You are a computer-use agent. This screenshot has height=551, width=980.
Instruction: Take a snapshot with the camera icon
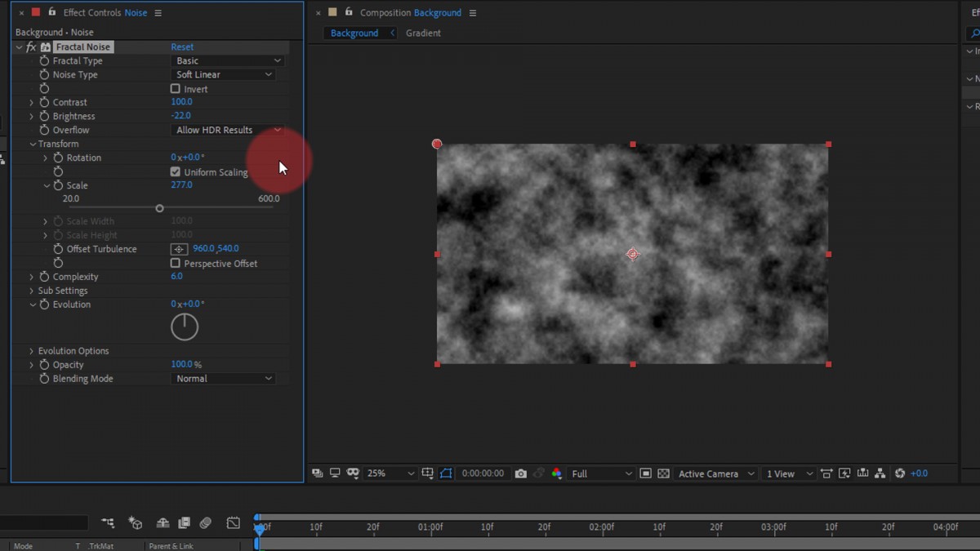(520, 473)
